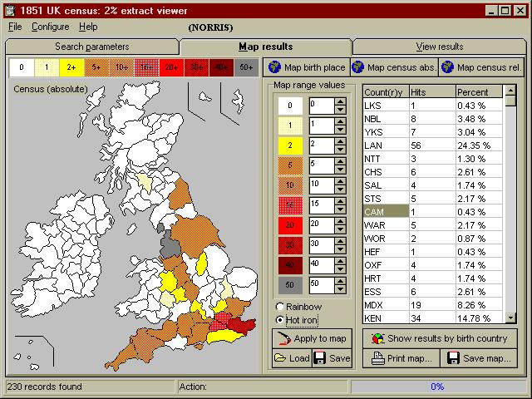Click the Print map printer icon
Screen dimensions: 532x399
[x=378, y=358]
